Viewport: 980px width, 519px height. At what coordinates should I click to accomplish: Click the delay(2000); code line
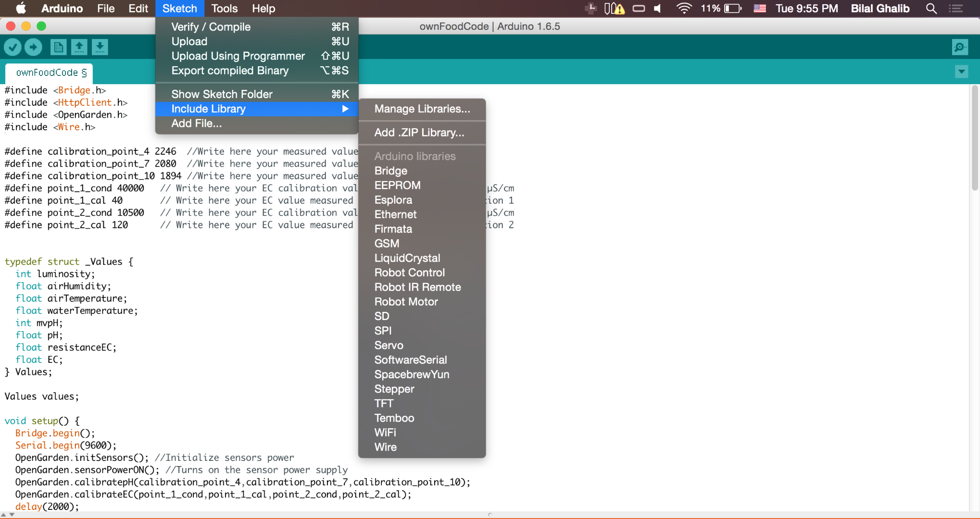47,507
